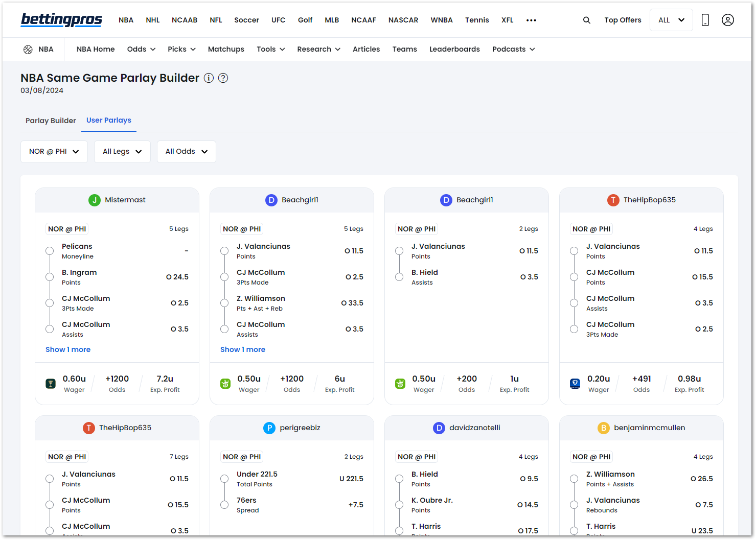
Task: Expand the Podcasts menu
Action: (x=514, y=50)
